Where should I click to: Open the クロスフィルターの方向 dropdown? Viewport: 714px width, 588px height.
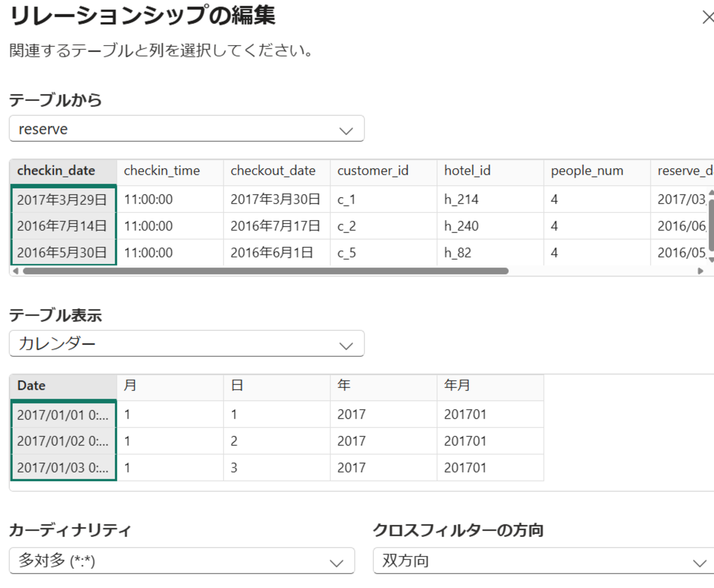click(543, 561)
